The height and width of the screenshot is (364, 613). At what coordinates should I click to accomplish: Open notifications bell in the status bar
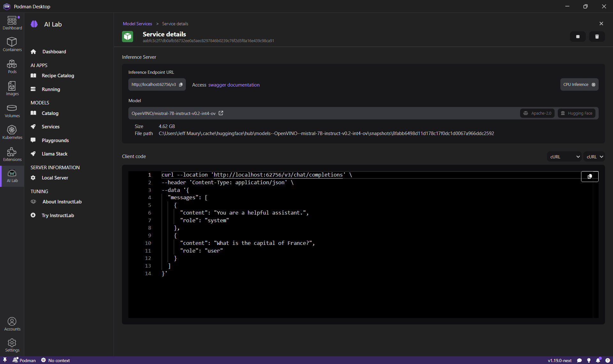(x=598, y=360)
